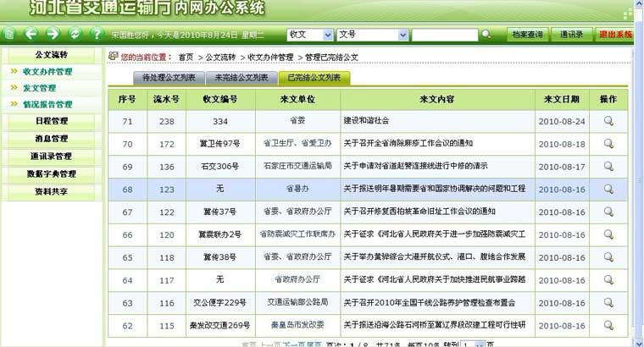Viewport: 644px width, 347px height.
Task: Open the 公文流转 sidebar section
Action: tap(52, 54)
